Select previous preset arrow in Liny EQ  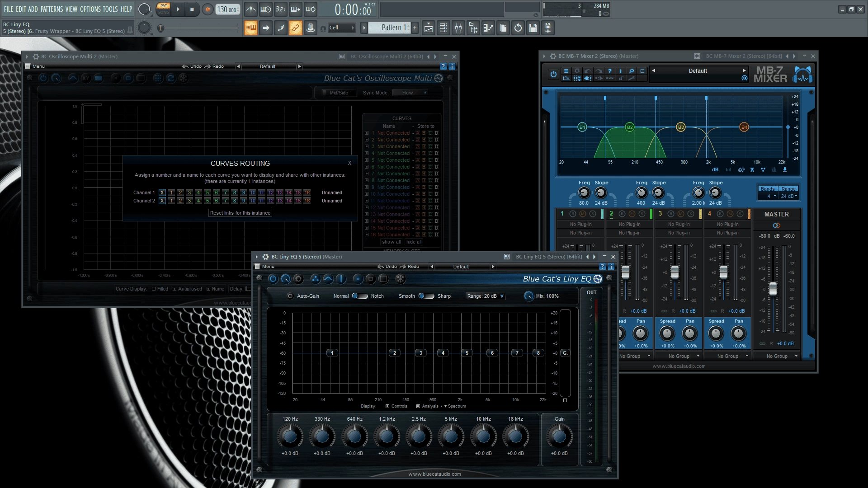pos(432,267)
